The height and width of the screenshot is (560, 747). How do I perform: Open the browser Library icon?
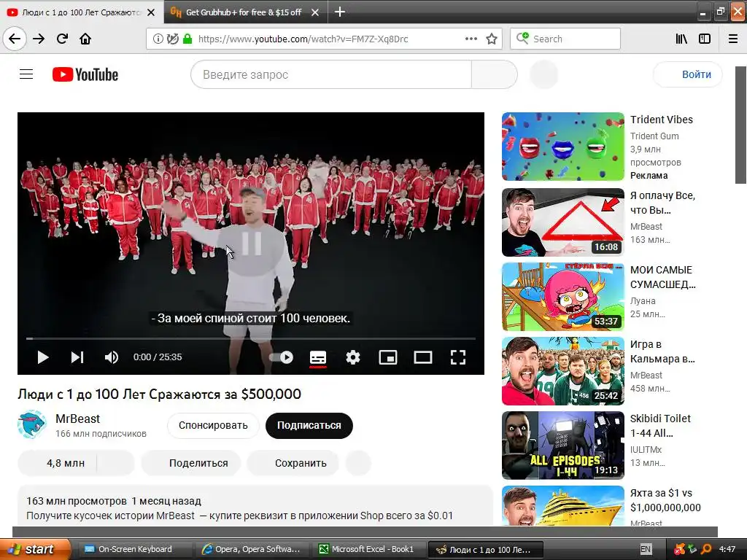point(681,39)
